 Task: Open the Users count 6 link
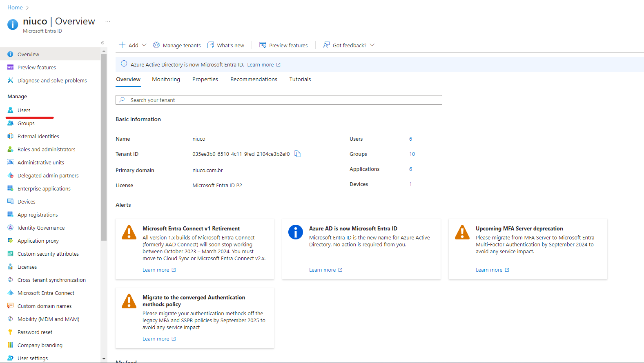point(410,139)
